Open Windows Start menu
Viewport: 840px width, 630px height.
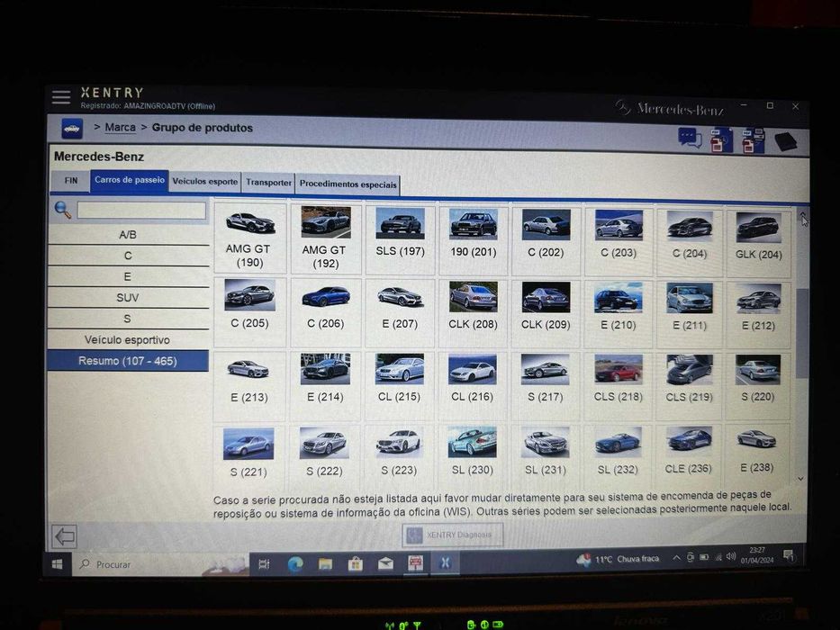click(x=58, y=564)
